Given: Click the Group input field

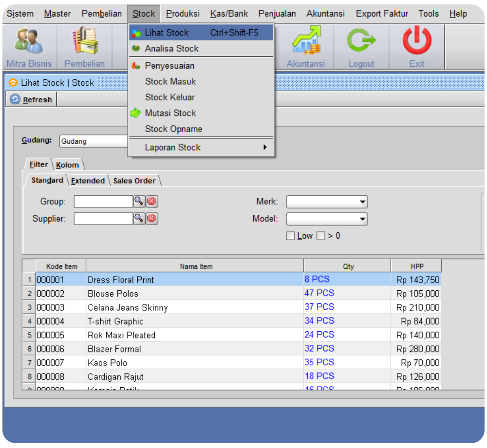Looking at the screenshot, I should click(103, 202).
